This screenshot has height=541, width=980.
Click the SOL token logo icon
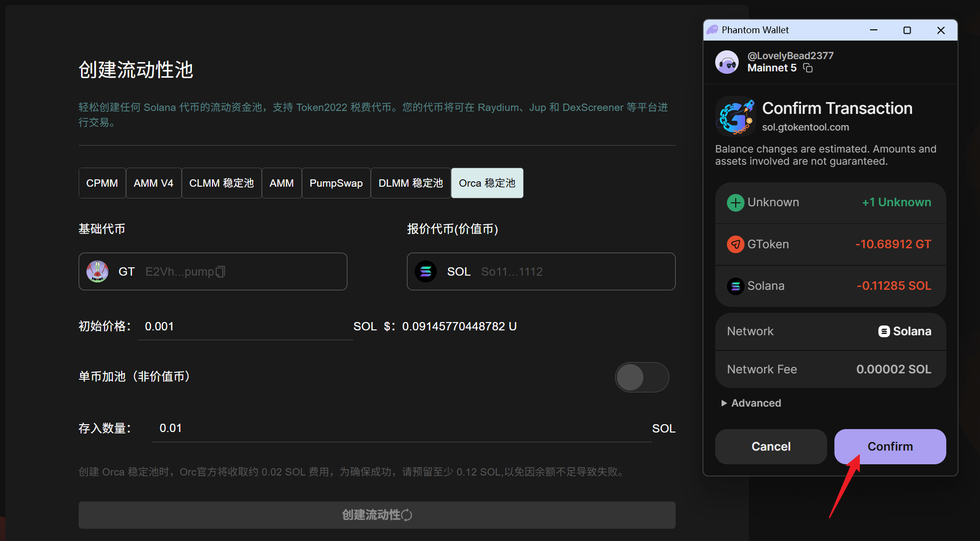[x=426, y=271]
